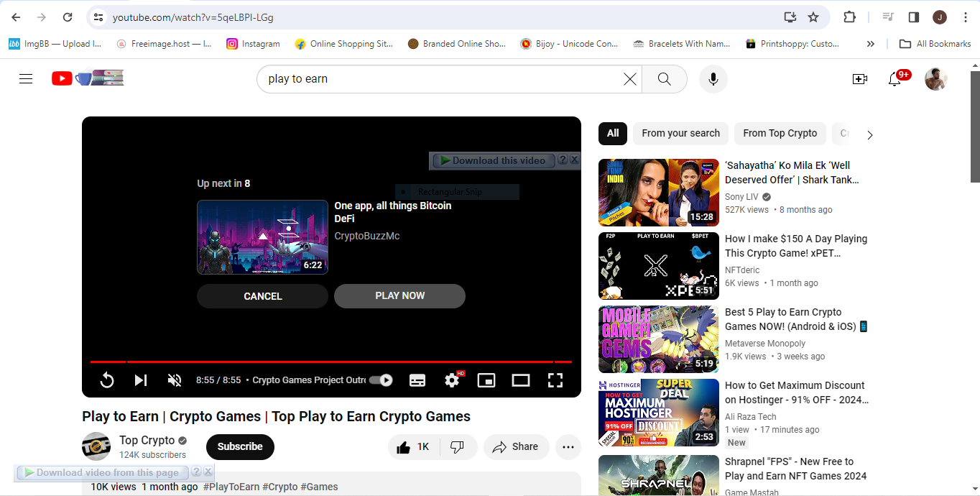The height and width of the screenshot is (496, 980).
Task: Reload the page
Action: click(x=68, y=17)
